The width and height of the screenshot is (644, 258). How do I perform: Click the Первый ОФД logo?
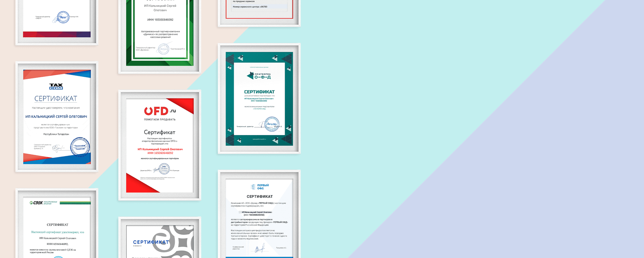pos(260,187)
